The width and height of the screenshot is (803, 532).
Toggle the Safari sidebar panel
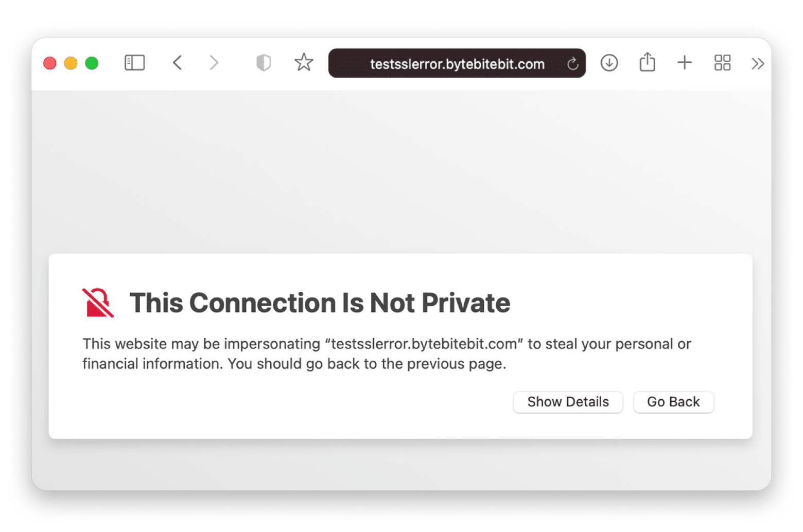(x=135, y=63)
